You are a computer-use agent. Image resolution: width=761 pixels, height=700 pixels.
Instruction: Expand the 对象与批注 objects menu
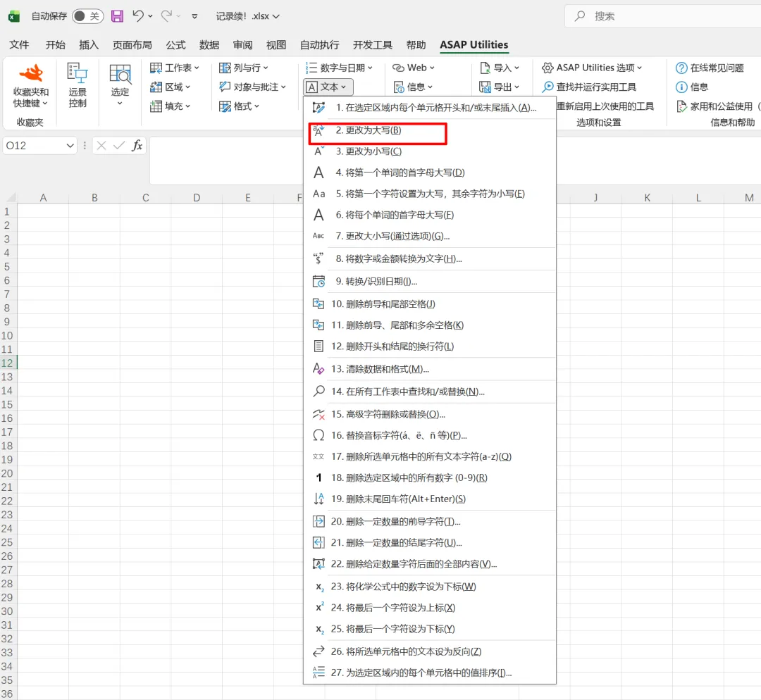(252, 87)
